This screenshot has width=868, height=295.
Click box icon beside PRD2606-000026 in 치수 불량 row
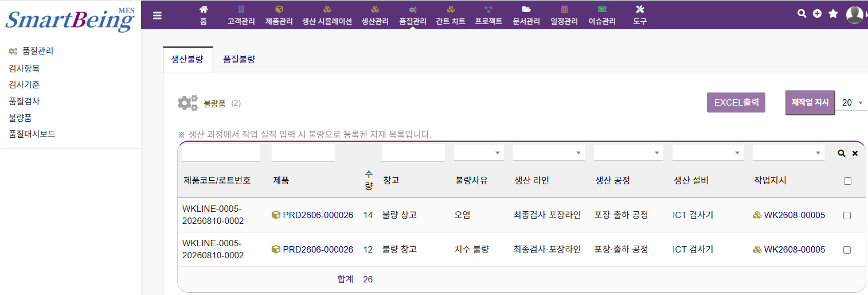[276, 250]
